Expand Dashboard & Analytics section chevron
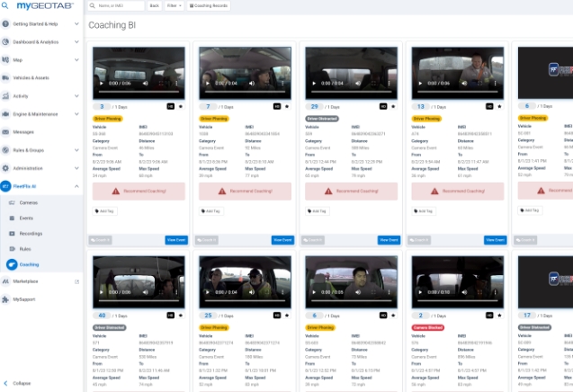Screen dimensions: 573x392 coord(76,41)
